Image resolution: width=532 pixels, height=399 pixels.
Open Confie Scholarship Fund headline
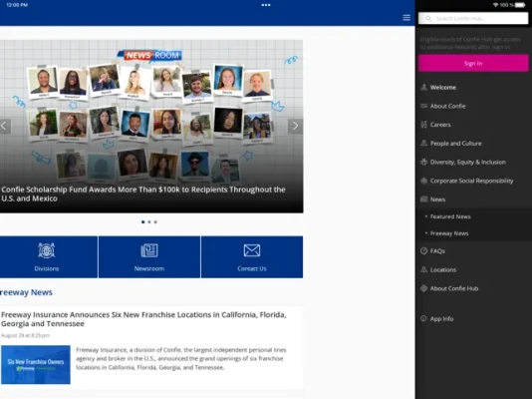[143, 194]
